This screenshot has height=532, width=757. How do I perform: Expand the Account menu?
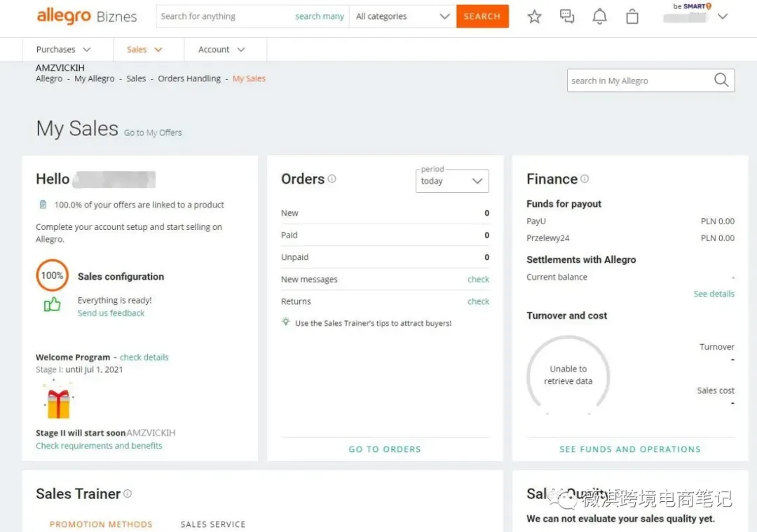pos(221,49)
